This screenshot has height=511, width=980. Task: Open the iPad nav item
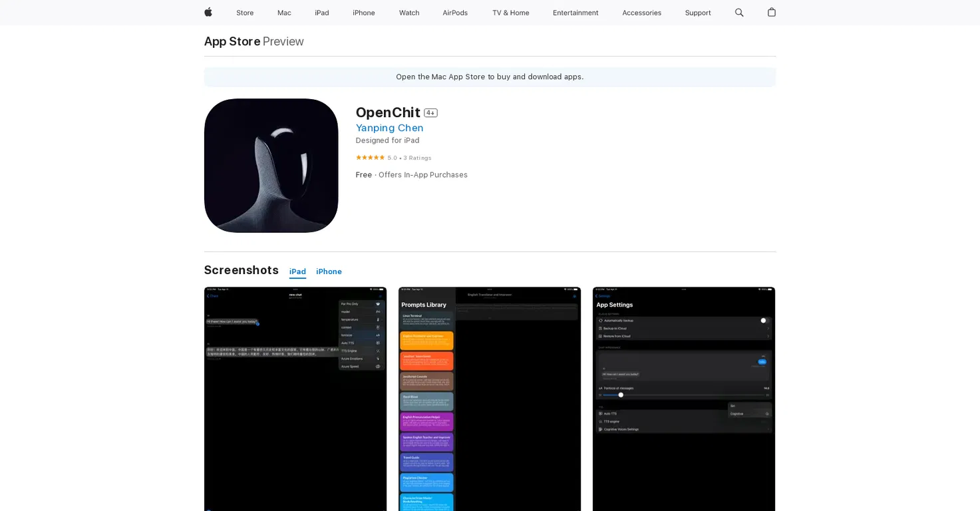click(x=322, y=13)
